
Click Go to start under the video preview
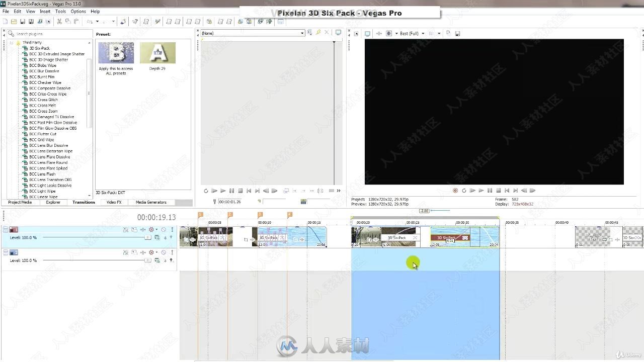point(507,191)
